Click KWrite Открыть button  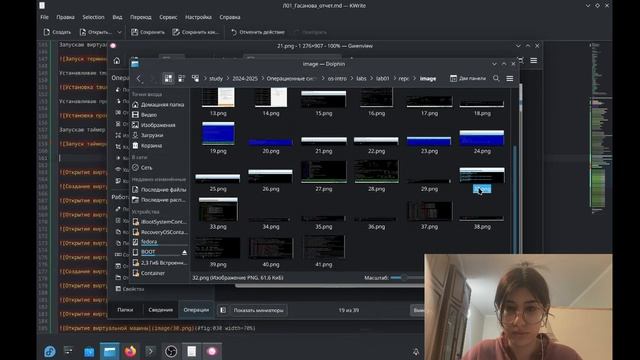(96, 32)
